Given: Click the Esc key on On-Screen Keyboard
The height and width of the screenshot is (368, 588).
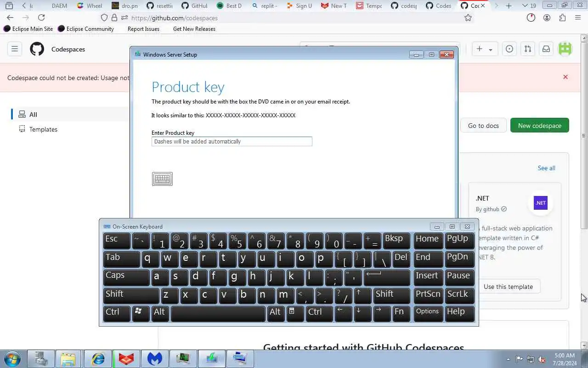Looking at the screenshot, I should [117, 241].
